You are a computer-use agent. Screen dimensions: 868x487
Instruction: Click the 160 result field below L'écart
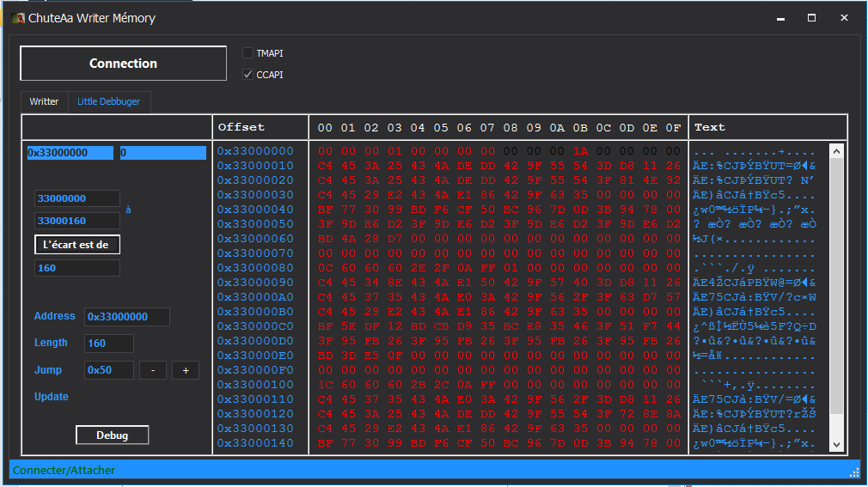click(77, 268)
